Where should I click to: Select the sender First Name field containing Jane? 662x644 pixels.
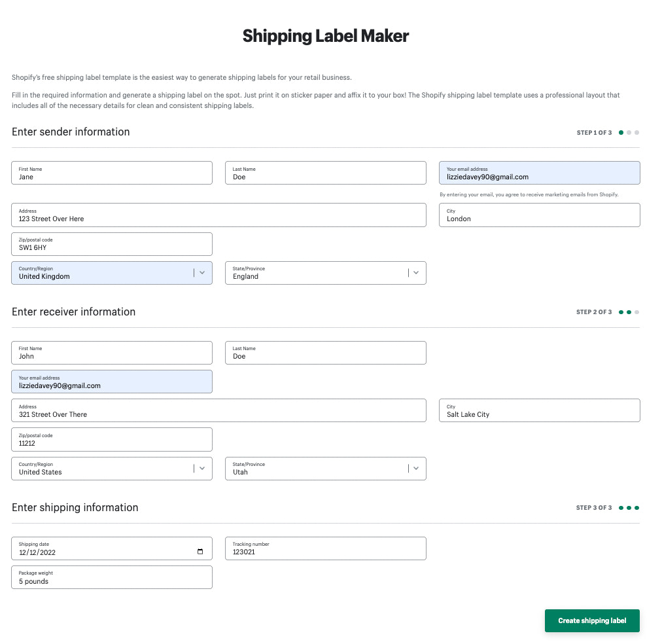111,173
